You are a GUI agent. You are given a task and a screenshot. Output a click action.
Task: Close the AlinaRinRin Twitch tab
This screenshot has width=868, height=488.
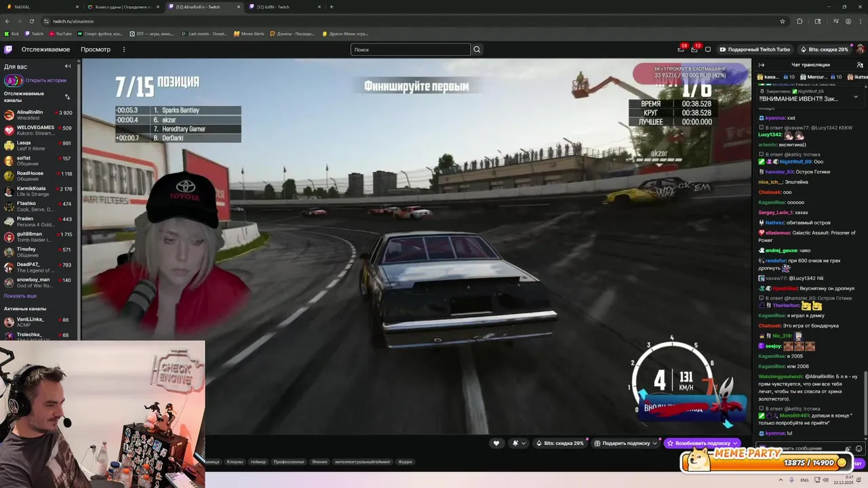239,7
